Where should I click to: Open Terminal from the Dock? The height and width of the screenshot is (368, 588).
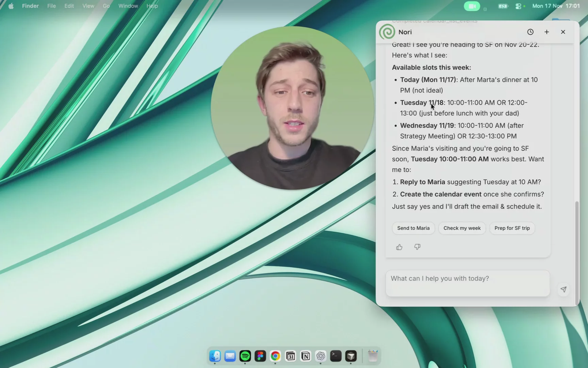pyautogui.click(x=336, y=356)
